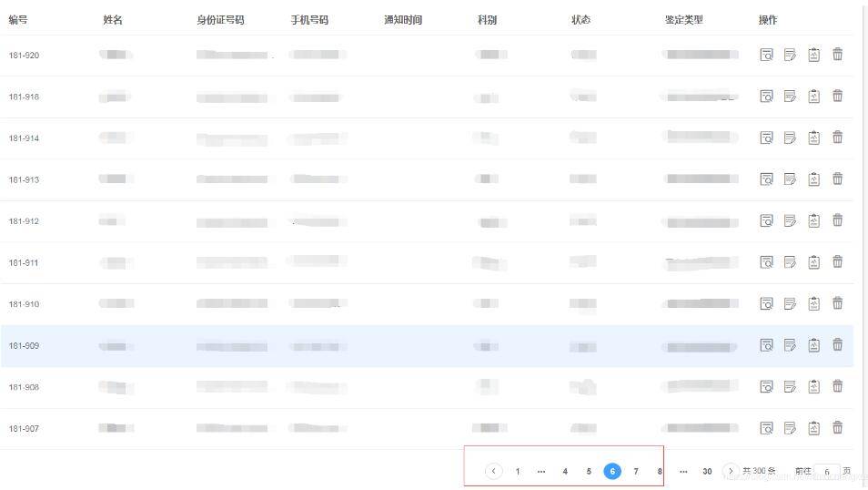Click the 通知时间 column header
This screenshot has height=490, width=868.
pos(403,20)
